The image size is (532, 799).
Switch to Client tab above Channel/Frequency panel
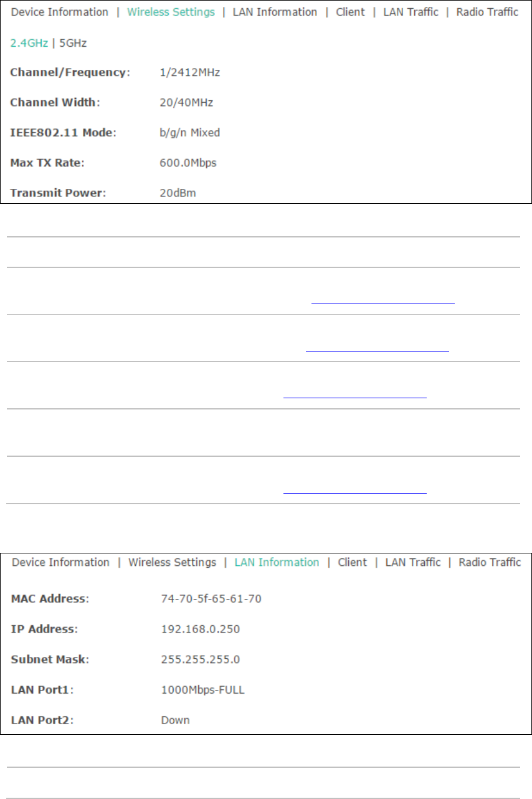pos(350,12)
